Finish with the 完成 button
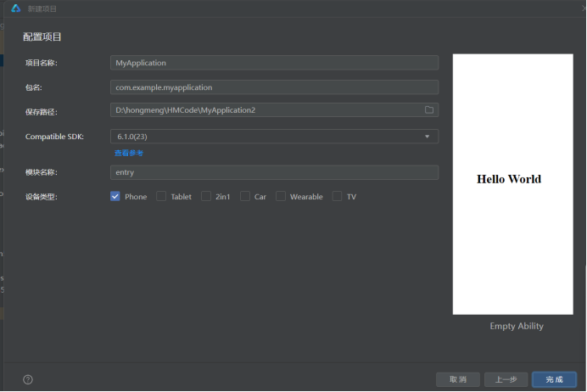 coord(555,379)
